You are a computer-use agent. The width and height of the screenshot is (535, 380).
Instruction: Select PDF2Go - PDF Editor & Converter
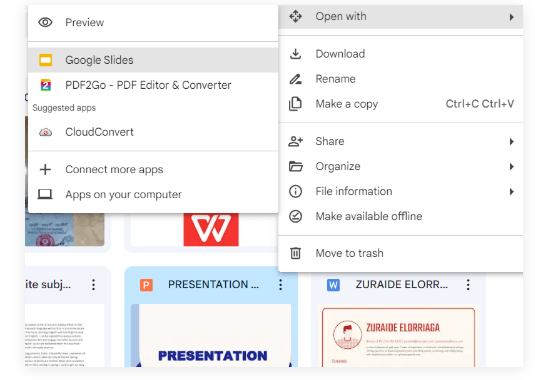[153, 85]
